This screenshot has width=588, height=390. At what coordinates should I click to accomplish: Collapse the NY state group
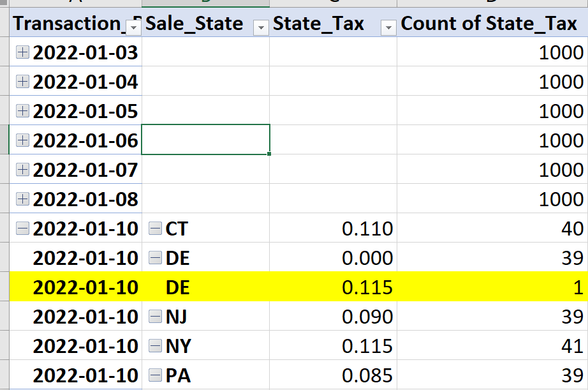[155, 346]
